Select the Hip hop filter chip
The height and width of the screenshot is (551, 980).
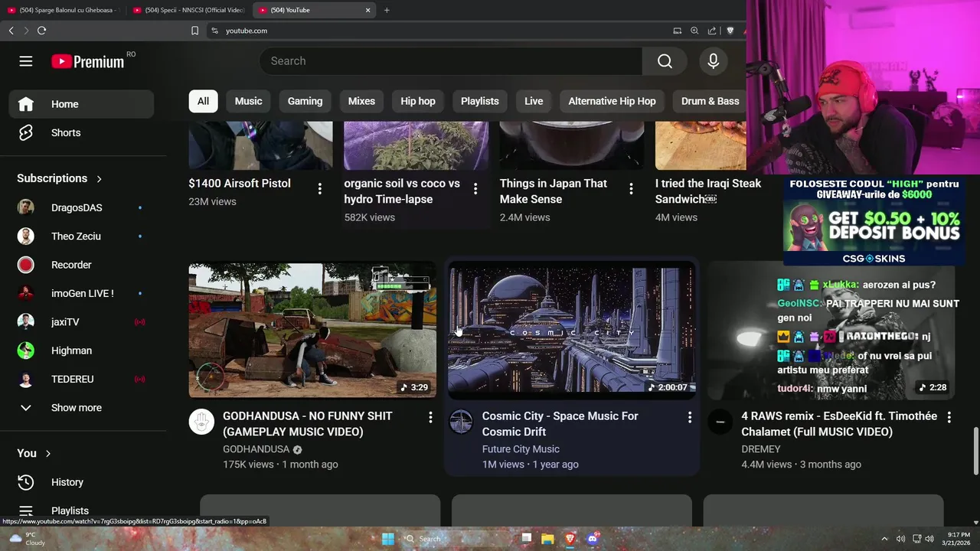coord(418,101)
